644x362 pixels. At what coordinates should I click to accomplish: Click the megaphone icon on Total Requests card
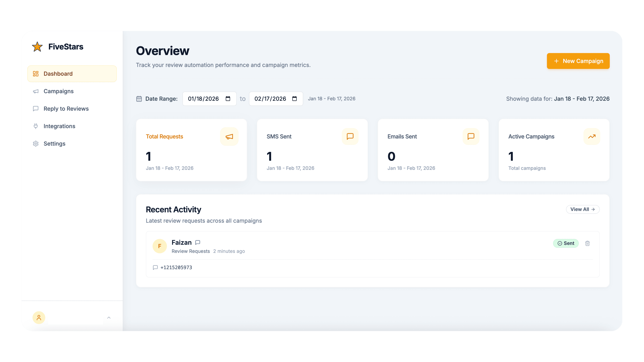(229, 136)
